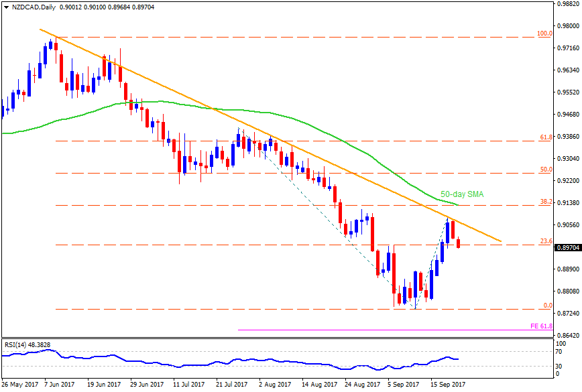
Task: Click the 11 Jul 2017 date label
Action: coord(189,384)
